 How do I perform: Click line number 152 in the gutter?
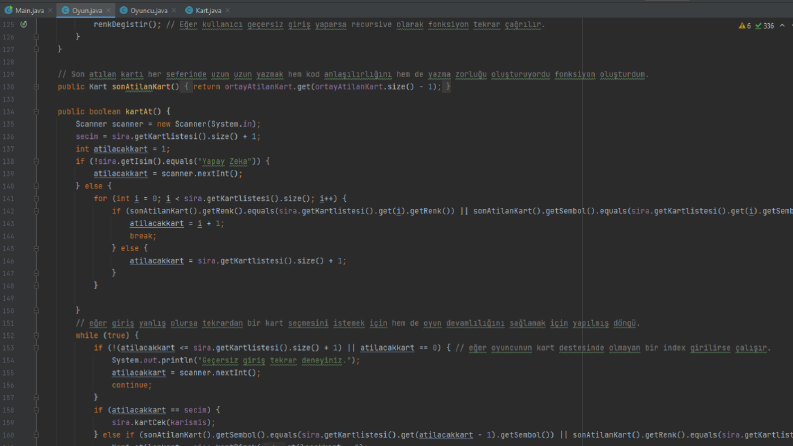pos(8,335)
